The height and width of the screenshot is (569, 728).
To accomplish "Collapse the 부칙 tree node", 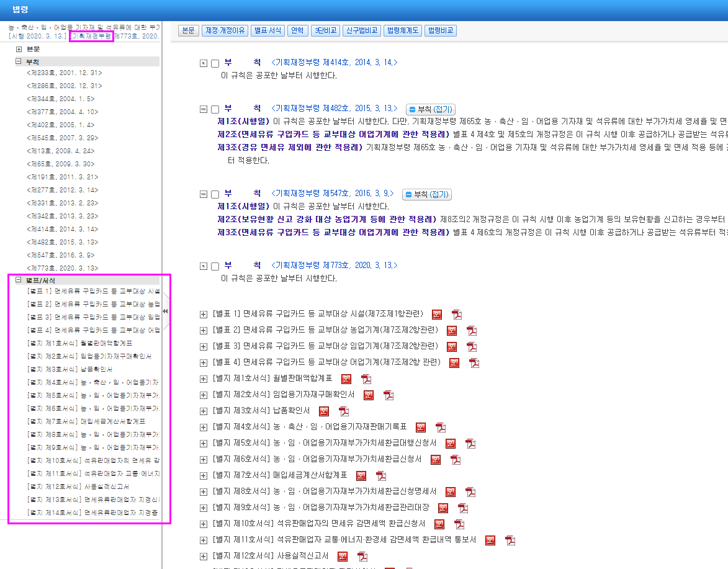I will [19, 61].
